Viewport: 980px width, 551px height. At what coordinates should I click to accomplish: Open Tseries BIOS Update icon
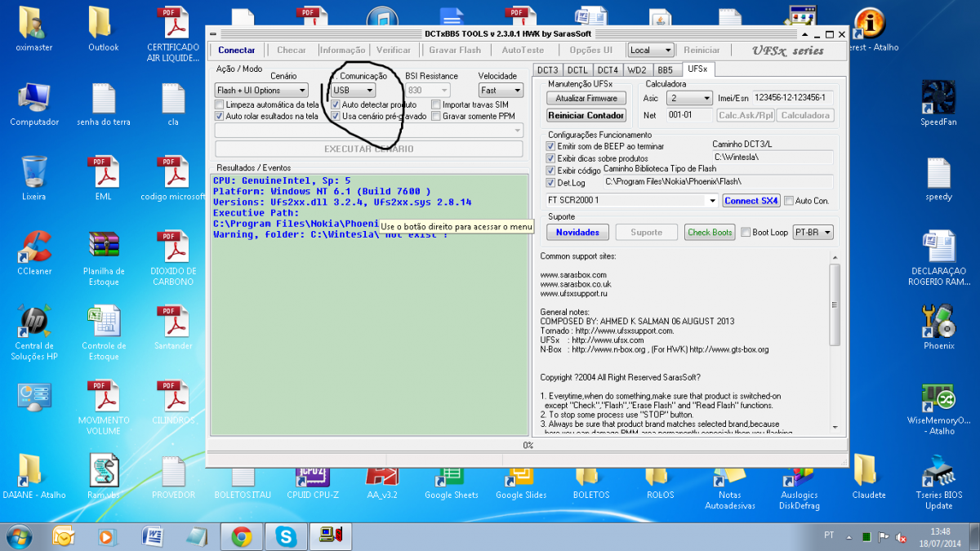pos(938,483)
